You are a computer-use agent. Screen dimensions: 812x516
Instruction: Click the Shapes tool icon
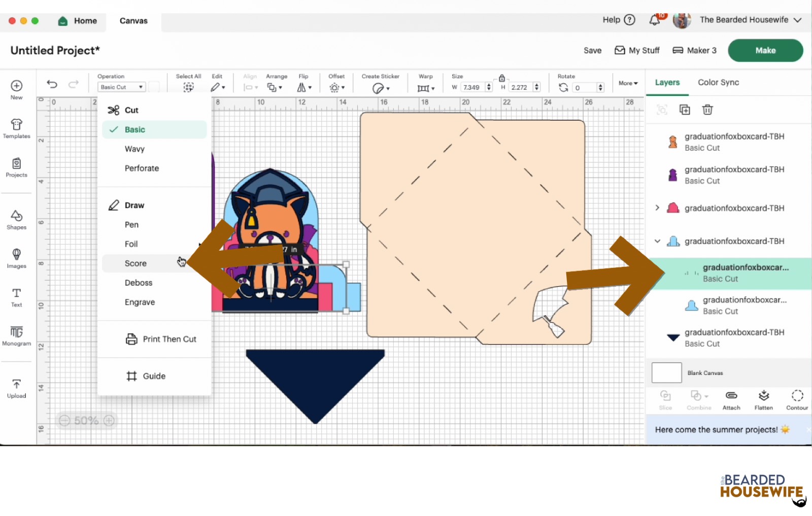[x=16, y=219]
